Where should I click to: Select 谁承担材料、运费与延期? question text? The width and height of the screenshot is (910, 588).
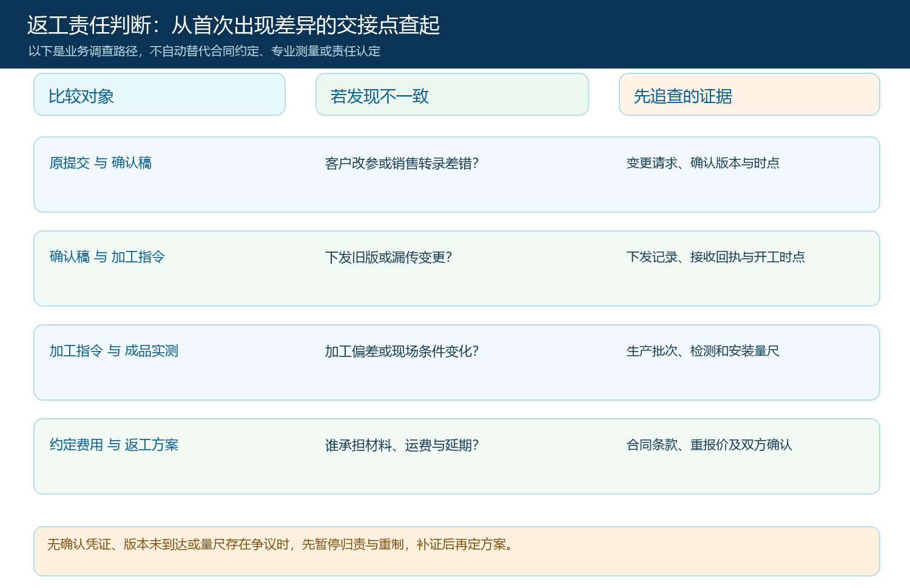[x=402, y=446]
